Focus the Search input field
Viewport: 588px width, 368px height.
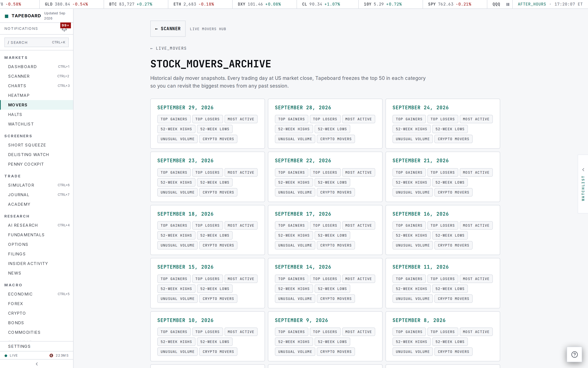click(x=36, y=42)
